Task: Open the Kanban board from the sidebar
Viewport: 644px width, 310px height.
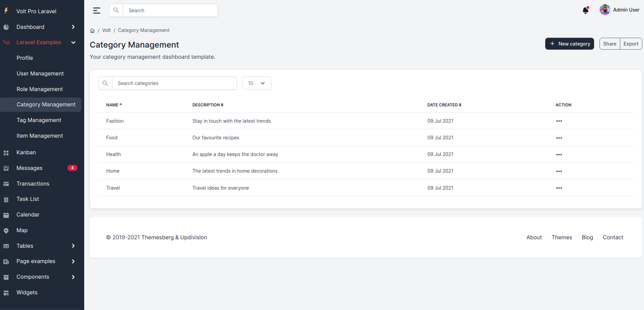Action: click(x=6, y=153)
